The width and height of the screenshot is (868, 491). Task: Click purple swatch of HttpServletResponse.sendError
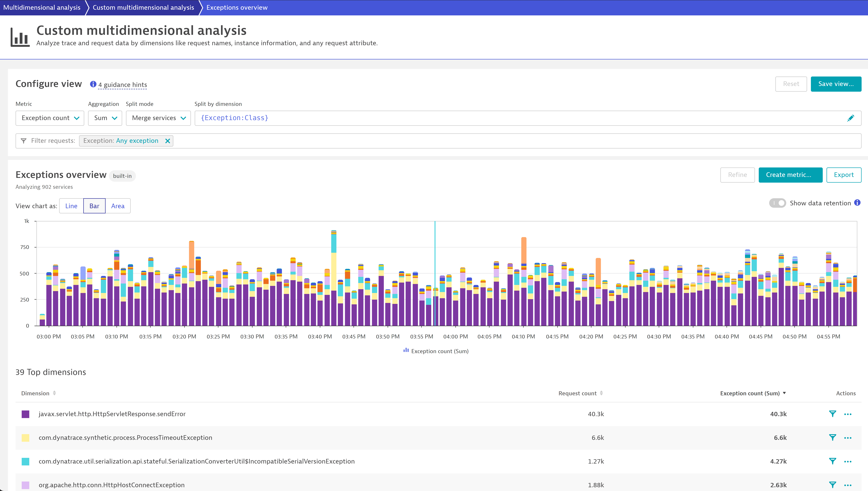click(25, 414)
